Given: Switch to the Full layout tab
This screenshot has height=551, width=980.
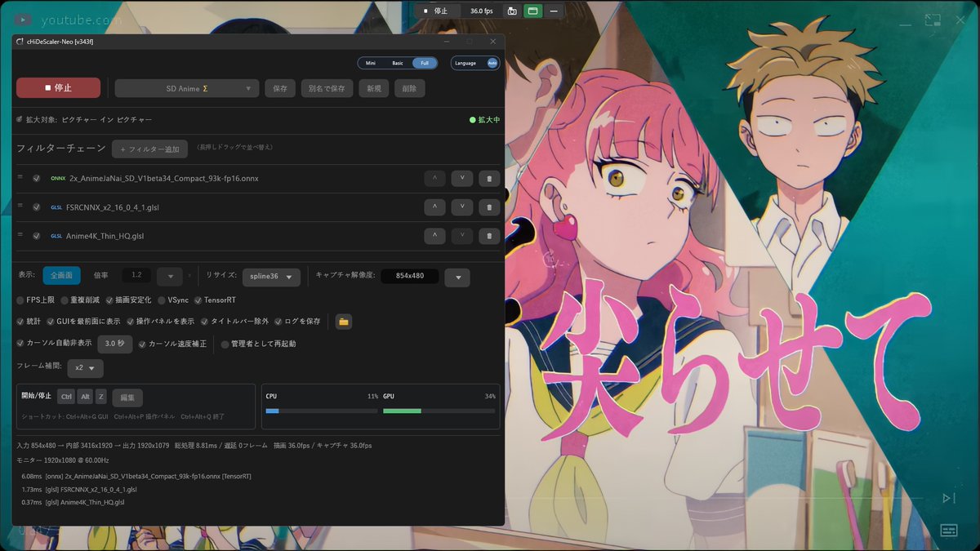Looking at the screenshot, I should 425,63.
